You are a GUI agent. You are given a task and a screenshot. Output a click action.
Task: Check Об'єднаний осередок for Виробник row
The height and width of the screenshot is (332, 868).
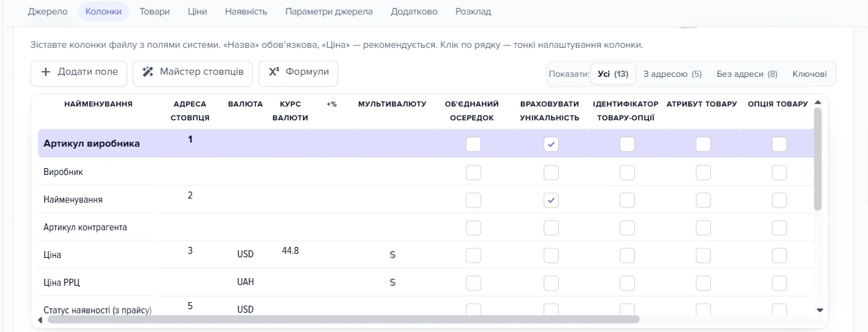473,172
